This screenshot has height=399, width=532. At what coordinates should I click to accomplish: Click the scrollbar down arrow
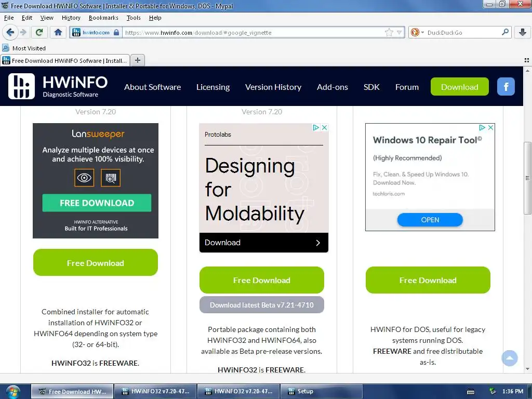pos(527,369)
